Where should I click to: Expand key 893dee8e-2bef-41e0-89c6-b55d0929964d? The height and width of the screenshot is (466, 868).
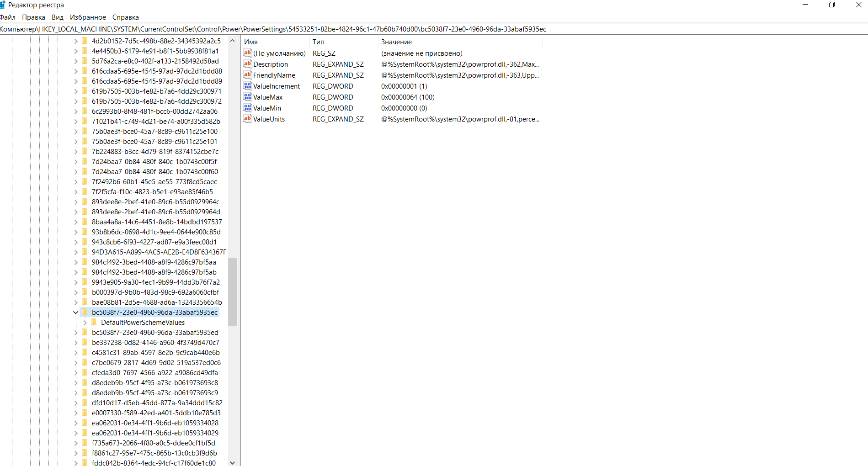75,212
